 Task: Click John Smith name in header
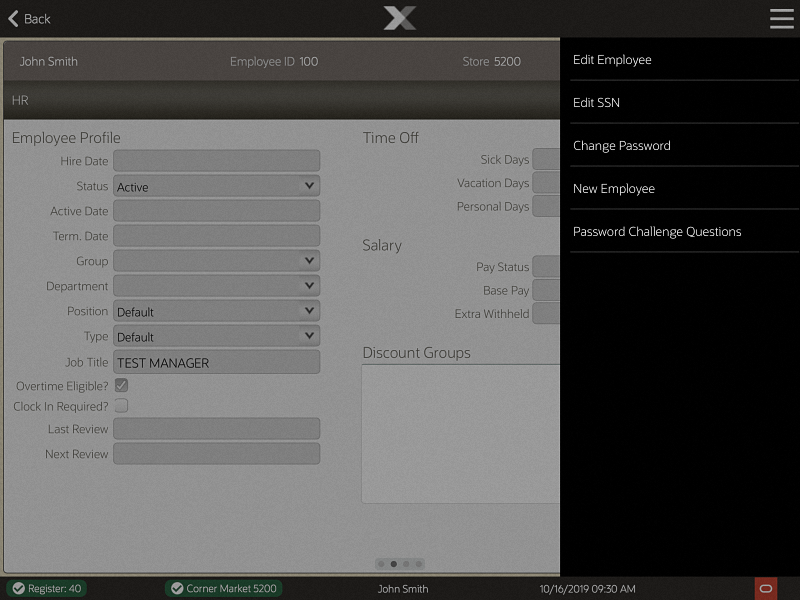(48, 62)
